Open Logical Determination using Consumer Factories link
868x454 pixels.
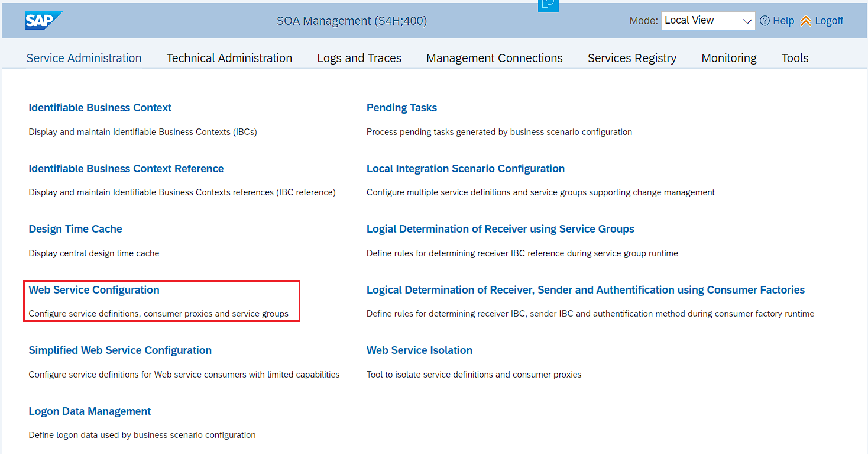point(585,290)
